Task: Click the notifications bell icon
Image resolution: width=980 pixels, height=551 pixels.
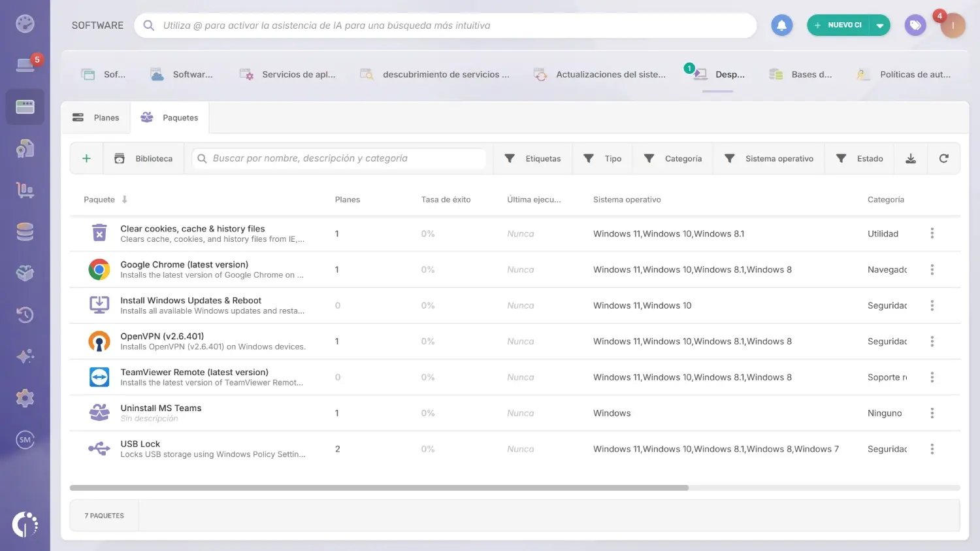Action: tap(781, 25)
